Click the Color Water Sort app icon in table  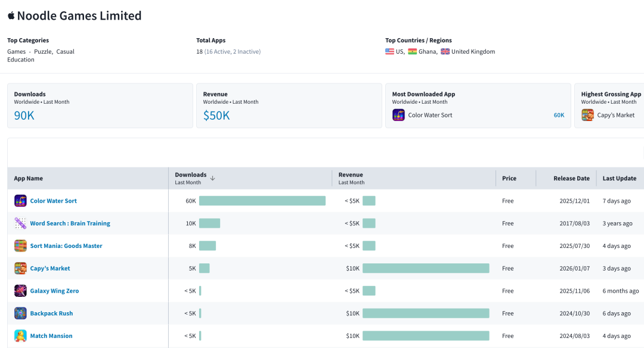[20, 201]
